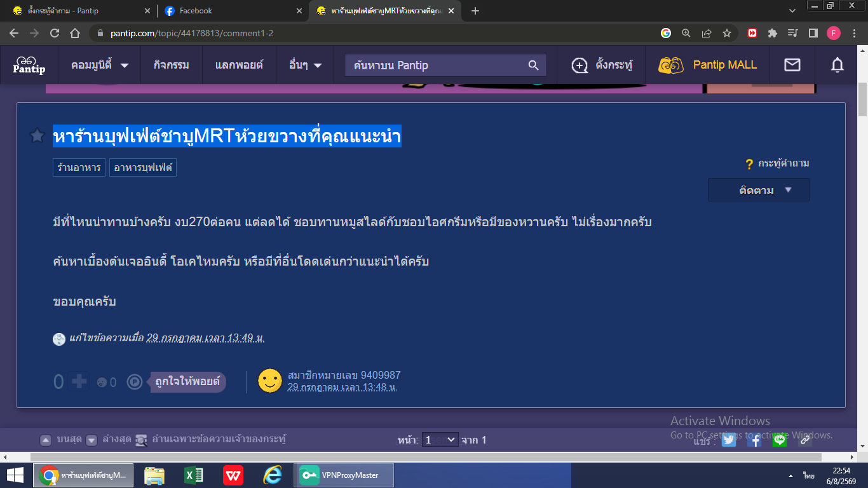868x488 pixels.
Task: Jump to the top with บนสุด
Action: coord(61,439)
